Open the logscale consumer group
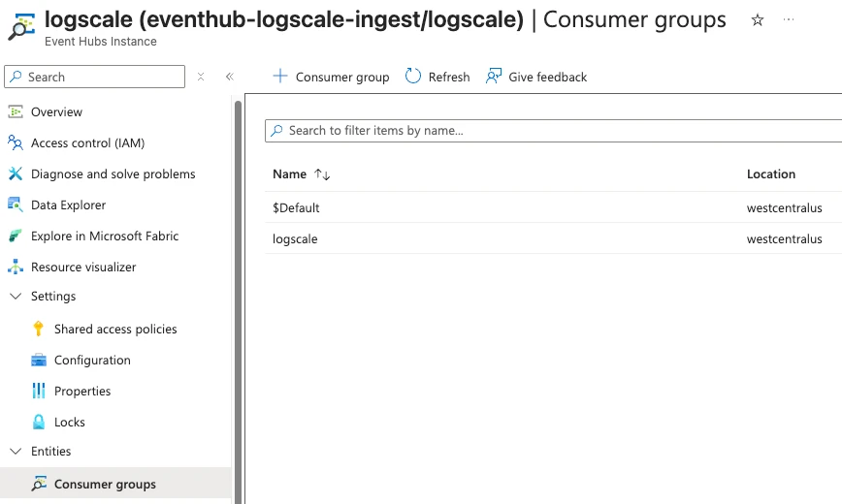Viewport: 842px width, 504px height. point(295,238)
